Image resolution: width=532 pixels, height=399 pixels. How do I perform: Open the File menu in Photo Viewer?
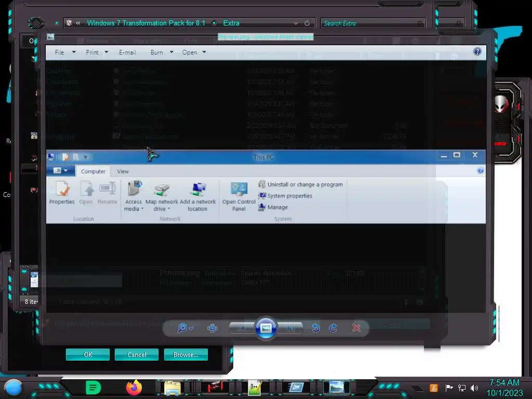(x=59, y=52)
